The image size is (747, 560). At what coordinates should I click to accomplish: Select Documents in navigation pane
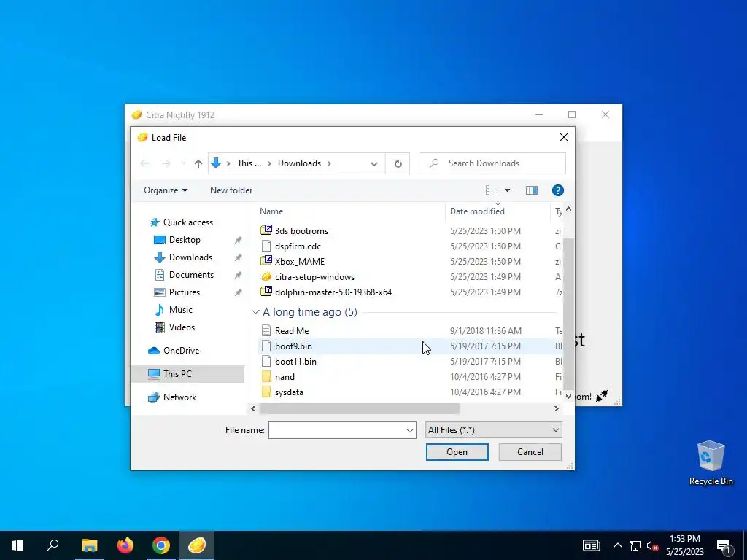tap(191, 275)
